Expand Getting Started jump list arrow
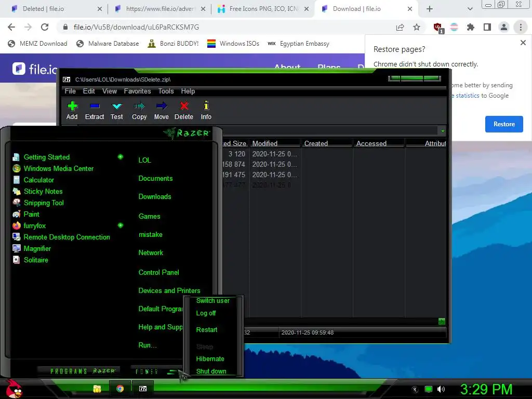Screen dimensions: 532x399 coord(120,157)
